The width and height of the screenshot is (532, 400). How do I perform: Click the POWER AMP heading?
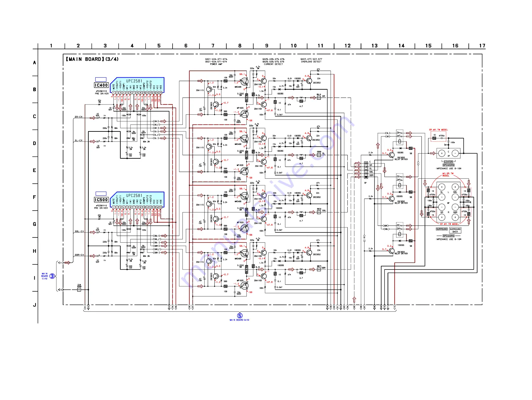click(x=216, y=64)
